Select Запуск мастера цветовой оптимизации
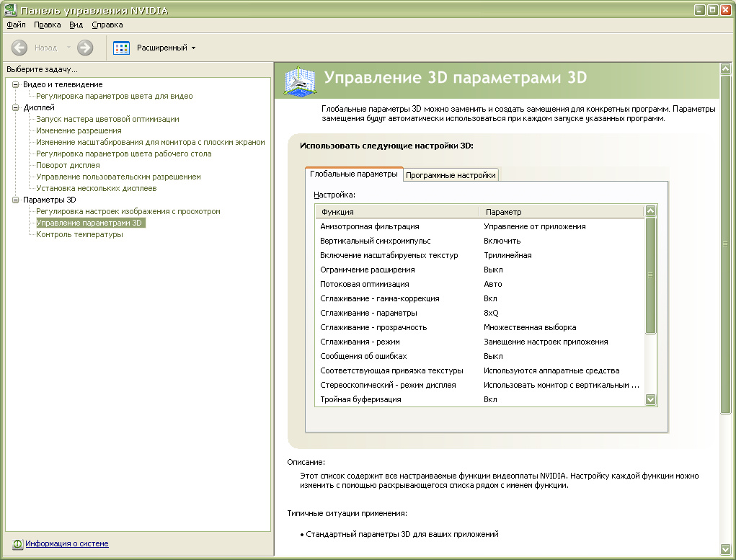 click(x=107, y=119)
